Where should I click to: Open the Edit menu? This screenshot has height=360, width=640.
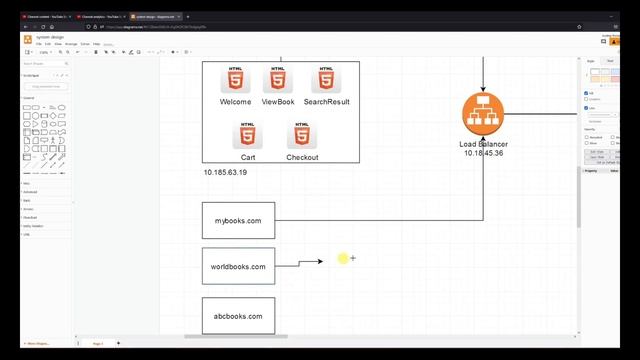(x=48, y=44)
